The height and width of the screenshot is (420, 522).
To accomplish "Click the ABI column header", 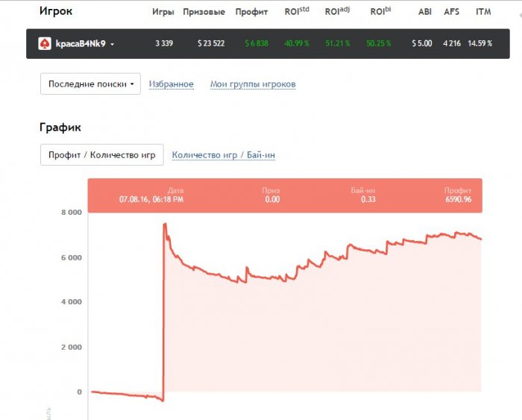I will (425, 12).
